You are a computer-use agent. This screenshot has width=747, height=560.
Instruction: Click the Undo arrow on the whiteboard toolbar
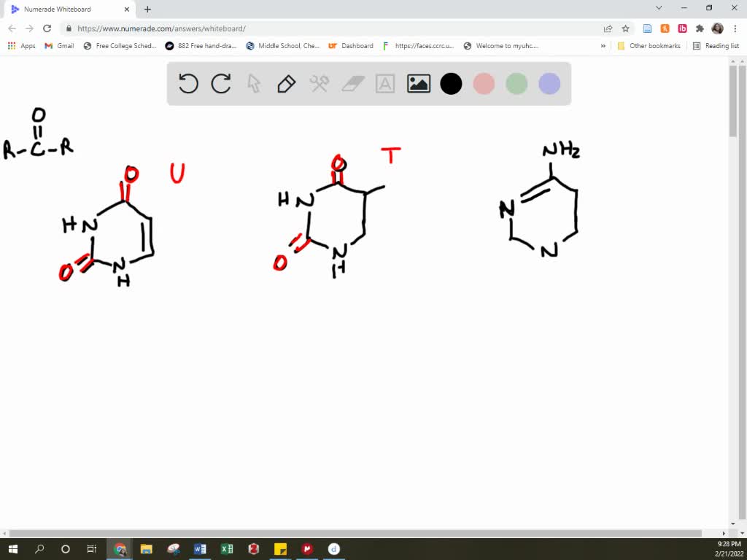(188, 83)
